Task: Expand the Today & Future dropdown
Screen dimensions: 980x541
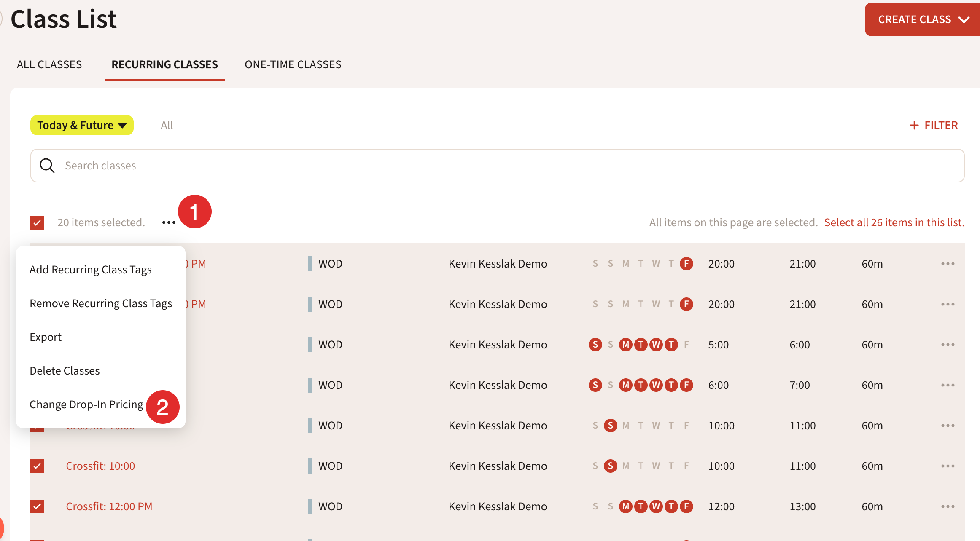Action: pyautogui.click(x=82, y=125)
